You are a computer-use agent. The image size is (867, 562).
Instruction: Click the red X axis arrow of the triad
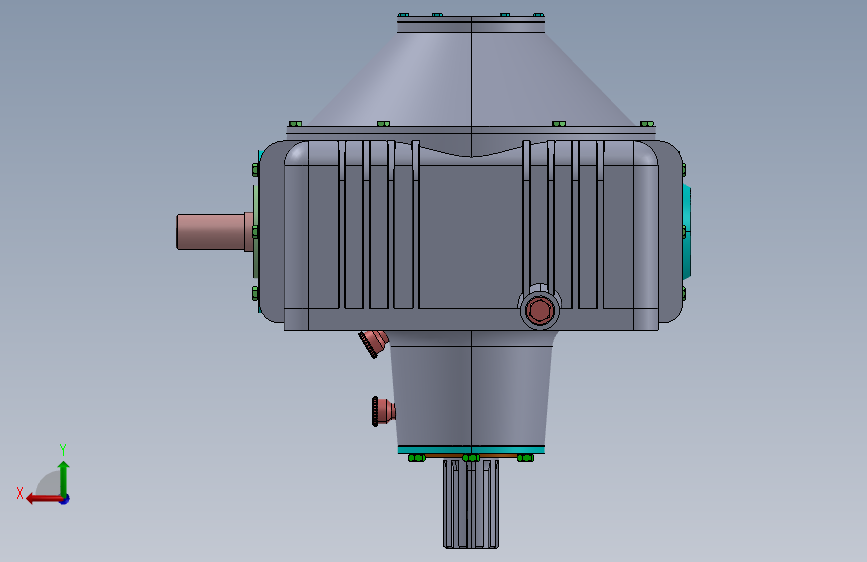(x=44, y=499)
